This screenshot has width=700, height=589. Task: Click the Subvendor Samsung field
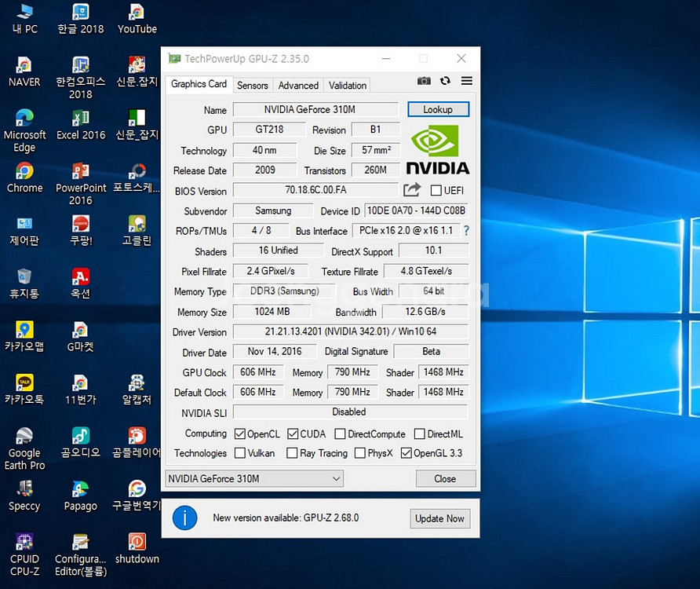tap(273, 210)
